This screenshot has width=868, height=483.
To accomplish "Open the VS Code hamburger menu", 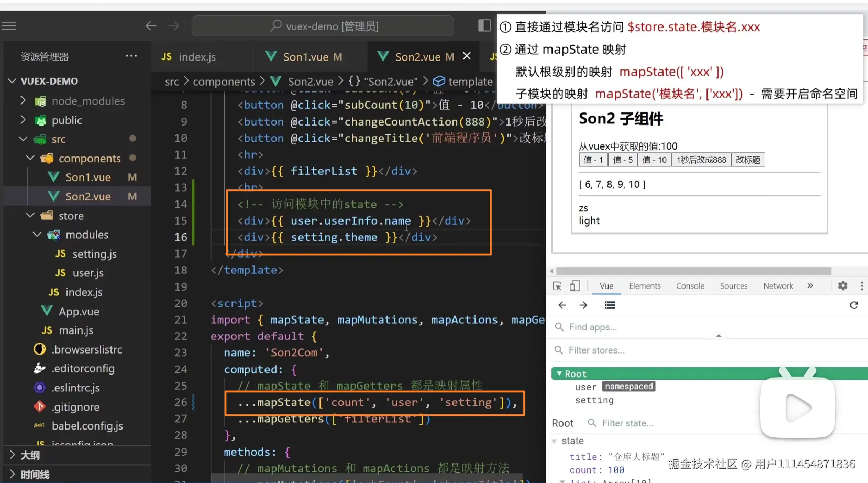I will (x=8, y=26).
